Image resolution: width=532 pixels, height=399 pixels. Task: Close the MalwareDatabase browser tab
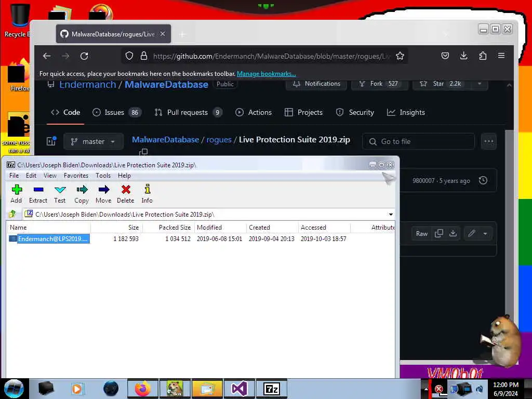click(163, 34)
